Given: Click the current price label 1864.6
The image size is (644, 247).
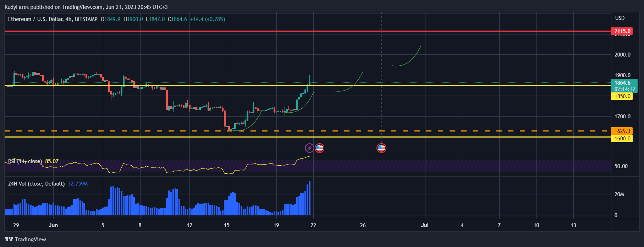Looking at the screenshot, I should click(x=622, y=83).
